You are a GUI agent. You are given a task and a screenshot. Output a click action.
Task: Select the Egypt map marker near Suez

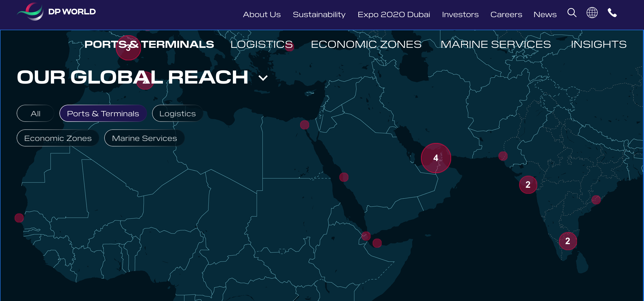point(305,125)
